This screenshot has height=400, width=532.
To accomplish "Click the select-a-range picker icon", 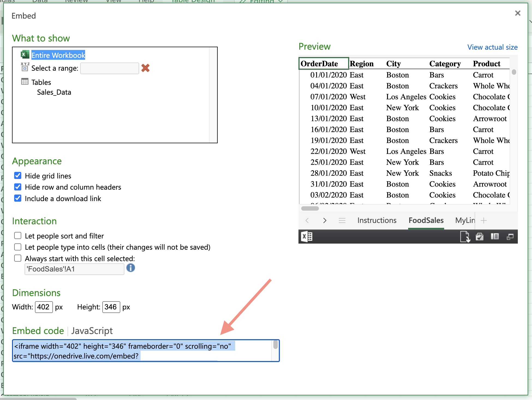I will point(25,67).
